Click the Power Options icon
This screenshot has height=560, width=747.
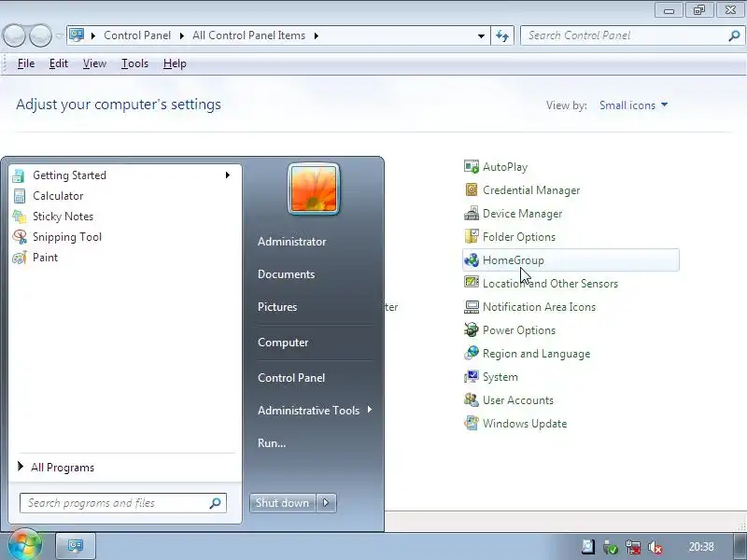pos(472,329)
